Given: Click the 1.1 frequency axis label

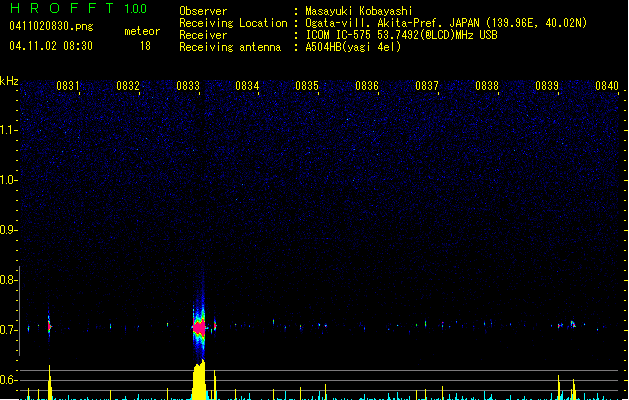Looking at the screenshot, I should click(9, 130).
